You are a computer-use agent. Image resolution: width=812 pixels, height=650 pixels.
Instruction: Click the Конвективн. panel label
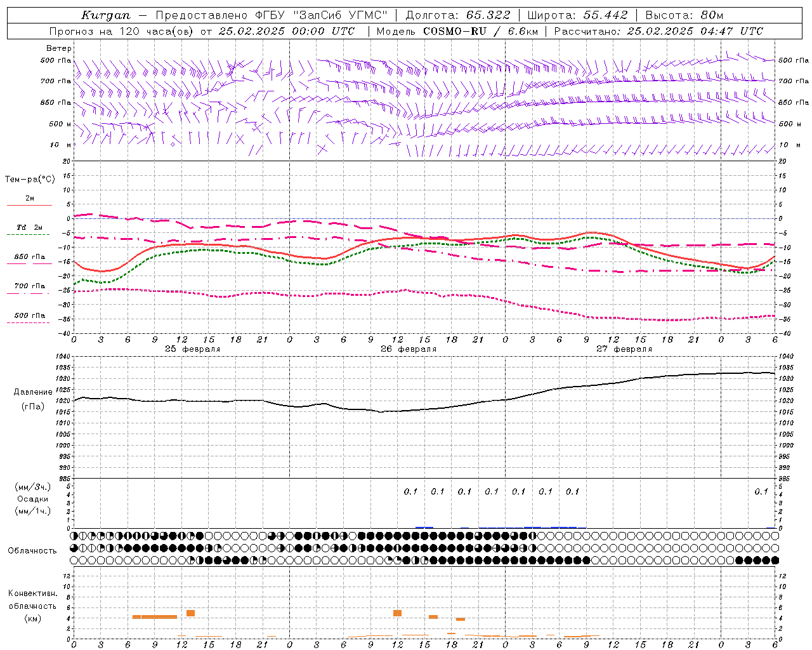[32, 594]
